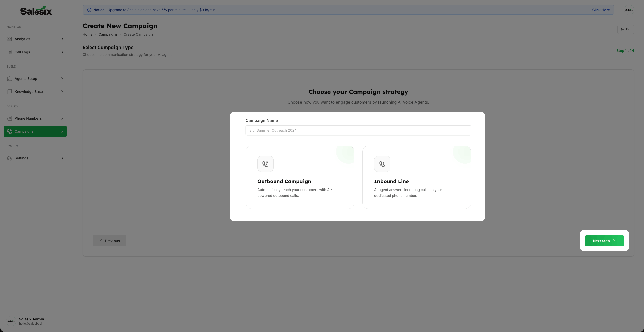Click the Settings gear icon
The width and height of the screenshot is (644, 332).
(x=10, y=158)
